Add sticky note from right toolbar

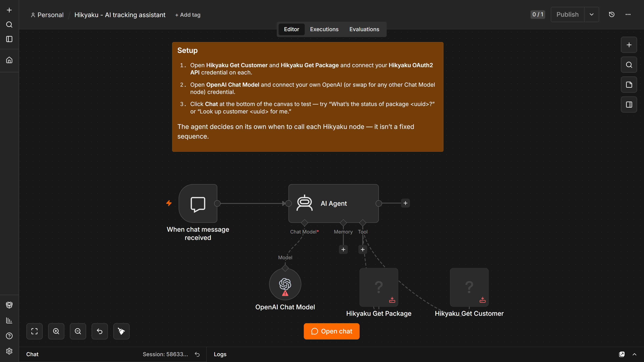coord(629,85)
